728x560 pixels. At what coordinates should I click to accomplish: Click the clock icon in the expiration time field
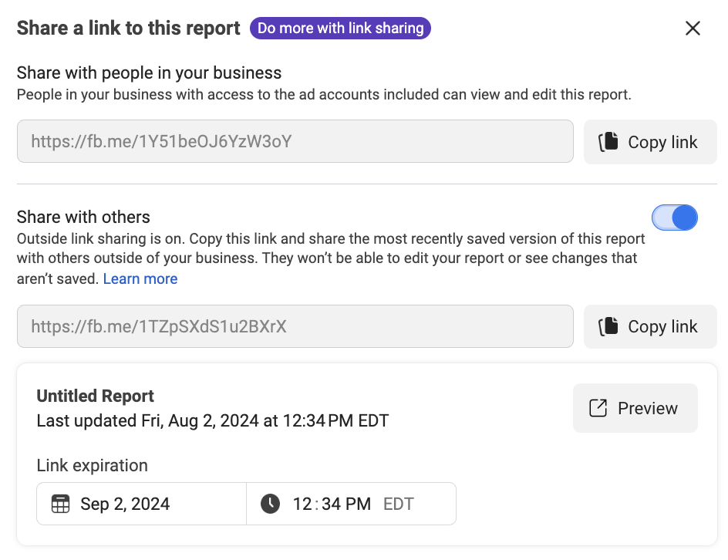[x=270, y=504]
